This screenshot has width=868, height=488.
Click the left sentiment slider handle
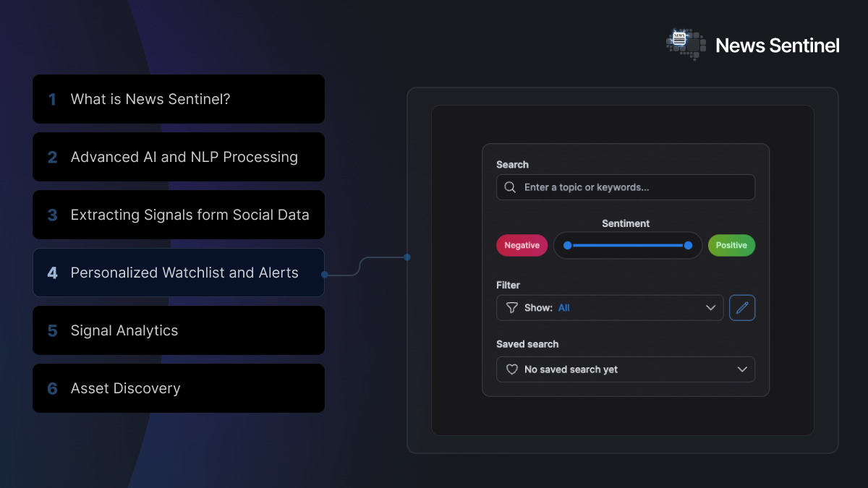(568, 246)
